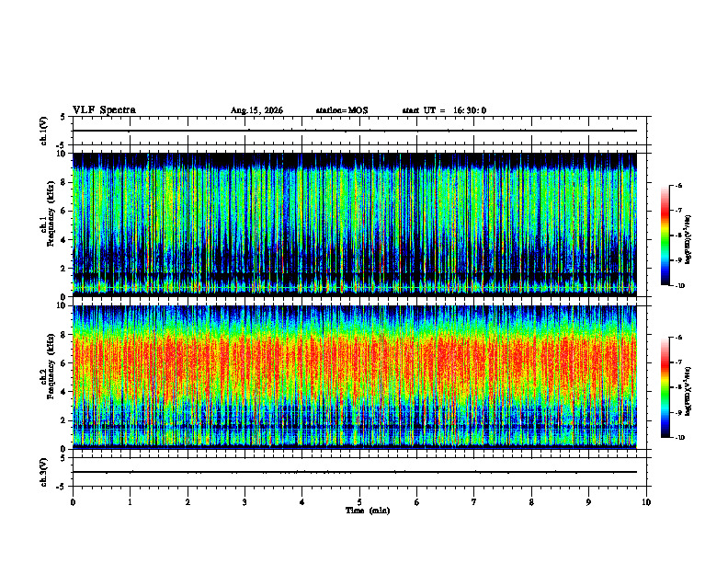Click time axis tick label "10"
Screen dimensions: 728x563
(x=646, y=502)
